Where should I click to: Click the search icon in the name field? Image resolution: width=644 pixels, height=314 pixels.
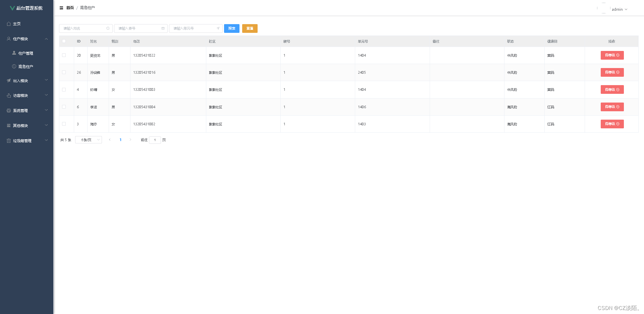point(108,28)
